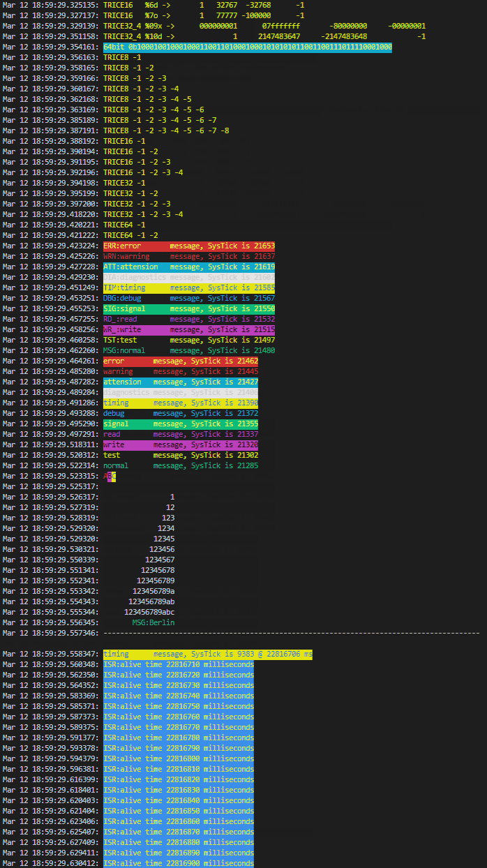Select 'ISR:alive time 22816720 milliseconds'
Screen dimensions: 487x868
179,675
